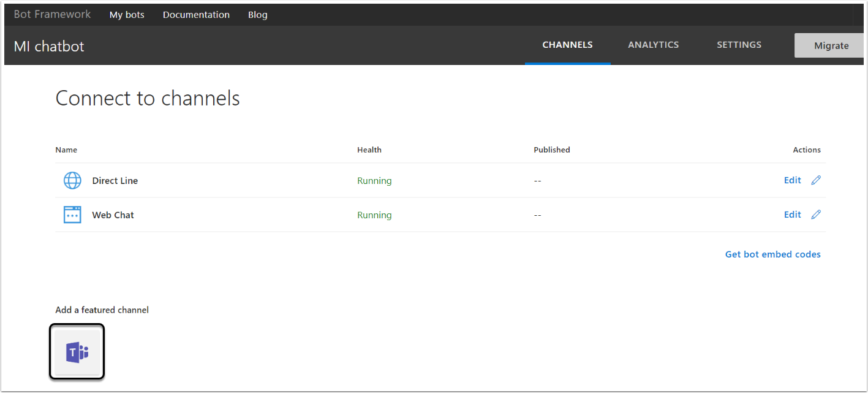The height and width of the screenshot is (393, 868).
Task: Click the Published value for Web Chat
Action: coord(537,215)
